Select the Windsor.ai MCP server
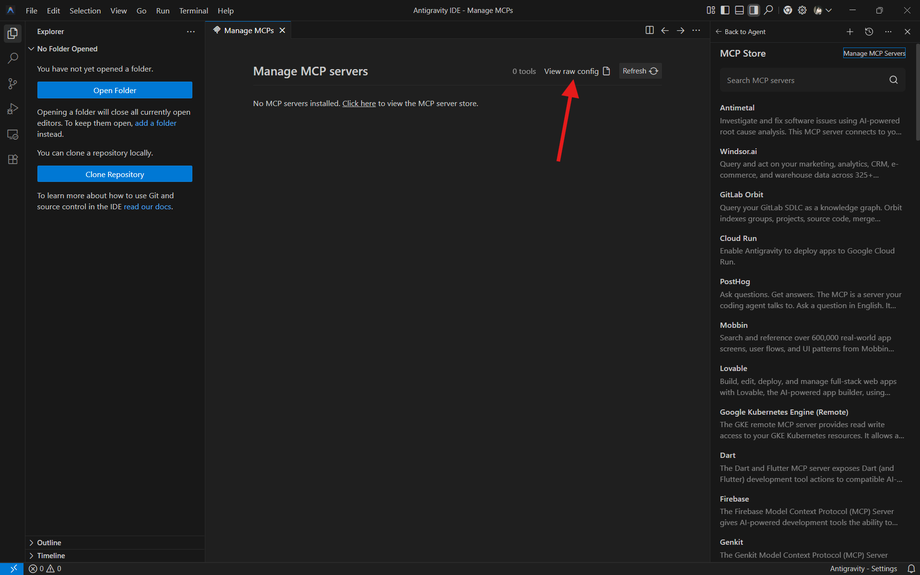 click(x=811, y=164)
